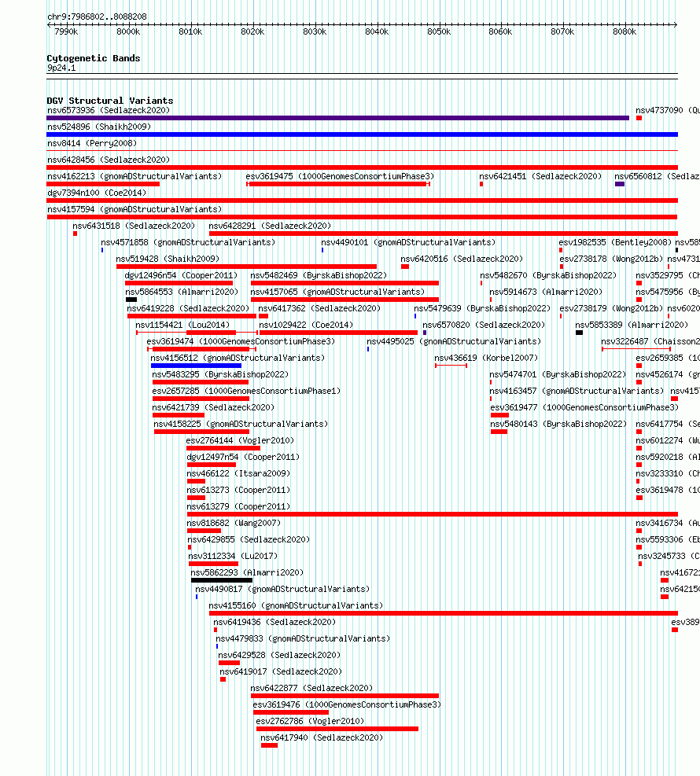Click nsv436619 (Korbel2007) label
The image size is (700, 776).
486,358
